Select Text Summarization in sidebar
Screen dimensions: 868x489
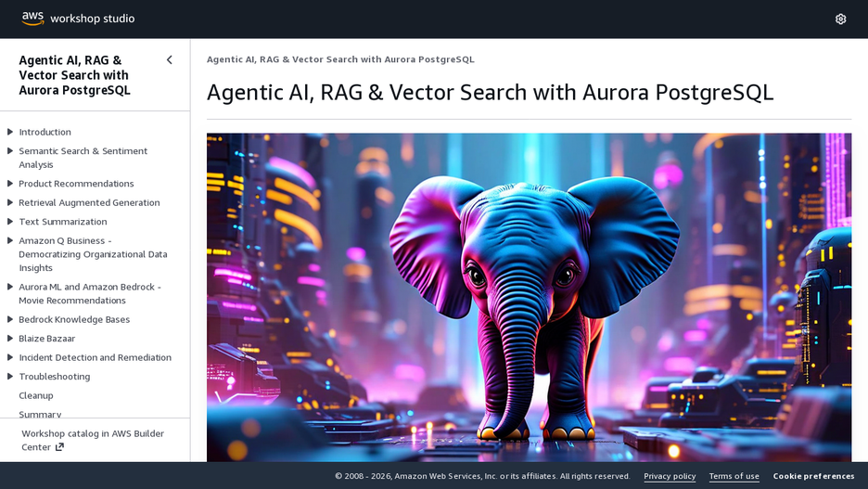[63, 222]
